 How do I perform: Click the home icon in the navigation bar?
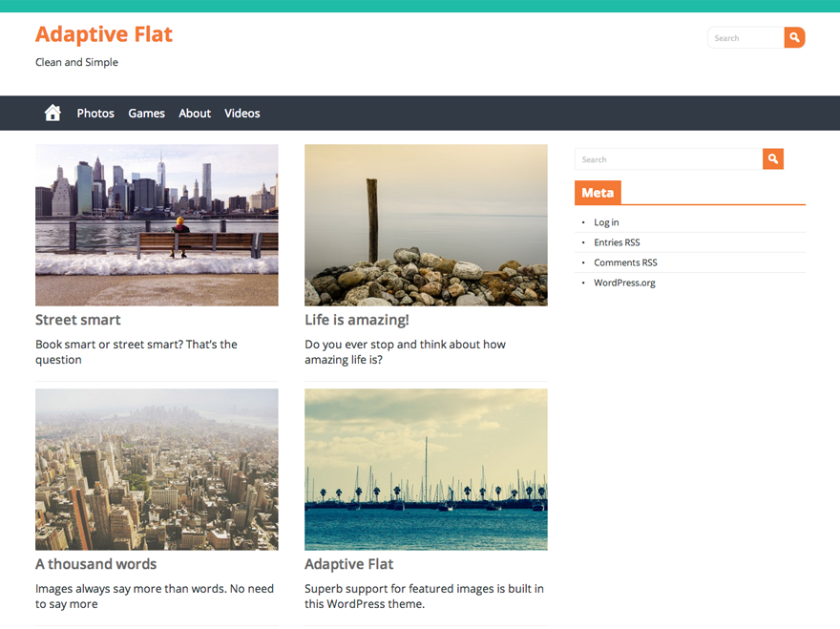tap(52, 113)
